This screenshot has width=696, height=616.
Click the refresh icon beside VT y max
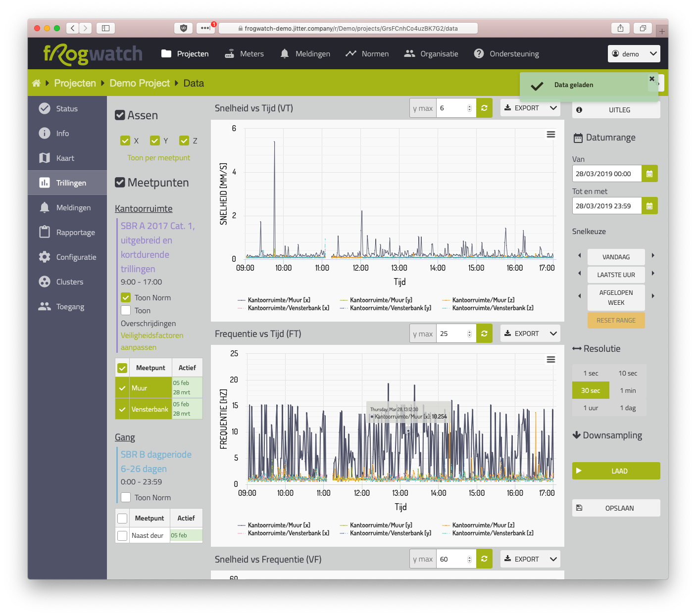[484, 108]
